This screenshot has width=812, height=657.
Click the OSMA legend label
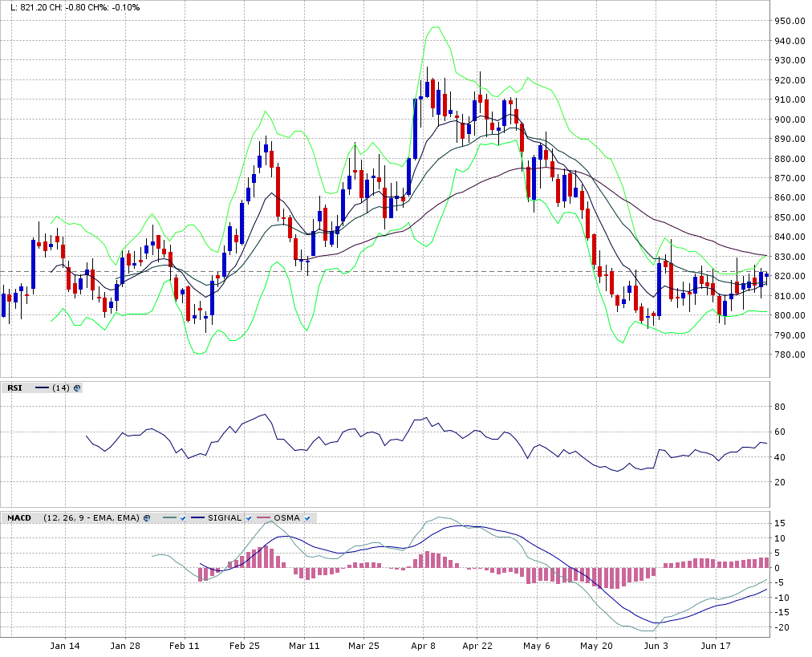pyautogui.click(x=286, y=518)
